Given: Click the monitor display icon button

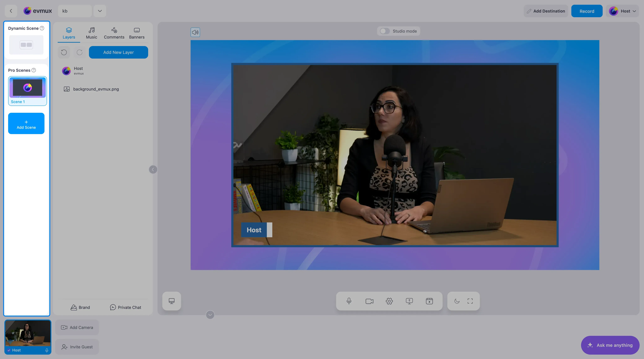Looking at the screenshot, I should 171,301.
